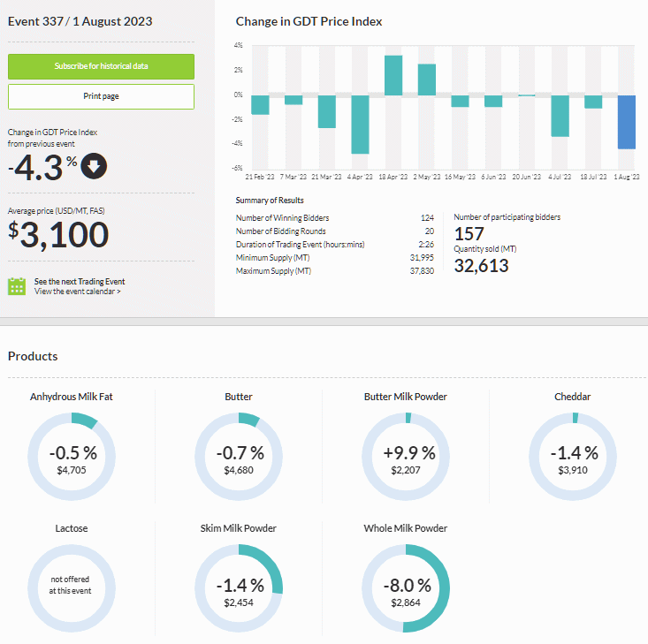Click the Cheddar product title
Viewport: 648px width, 644px height.
click(x=572, y=397)
